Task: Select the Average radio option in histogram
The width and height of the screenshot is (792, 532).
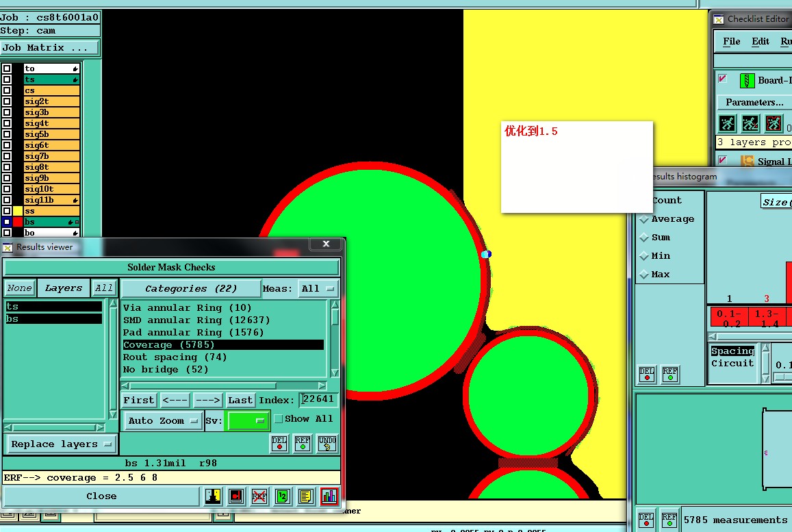Action: pos(644,219)
